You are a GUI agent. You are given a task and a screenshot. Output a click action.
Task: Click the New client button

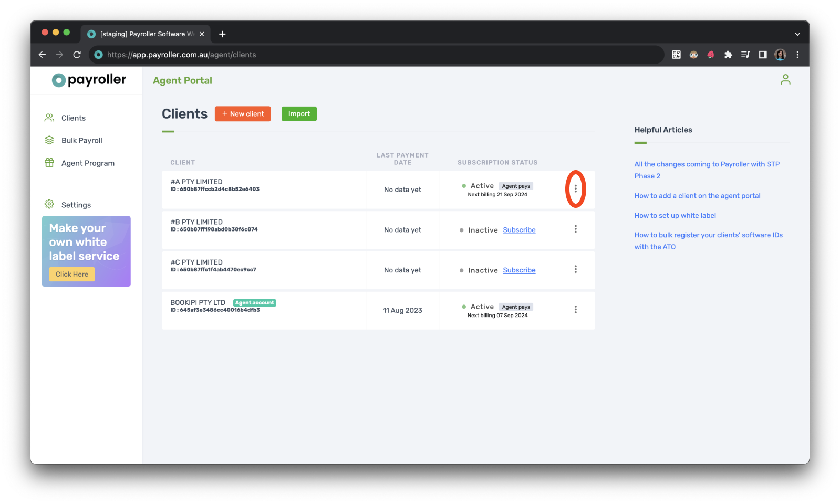point(243,114)
